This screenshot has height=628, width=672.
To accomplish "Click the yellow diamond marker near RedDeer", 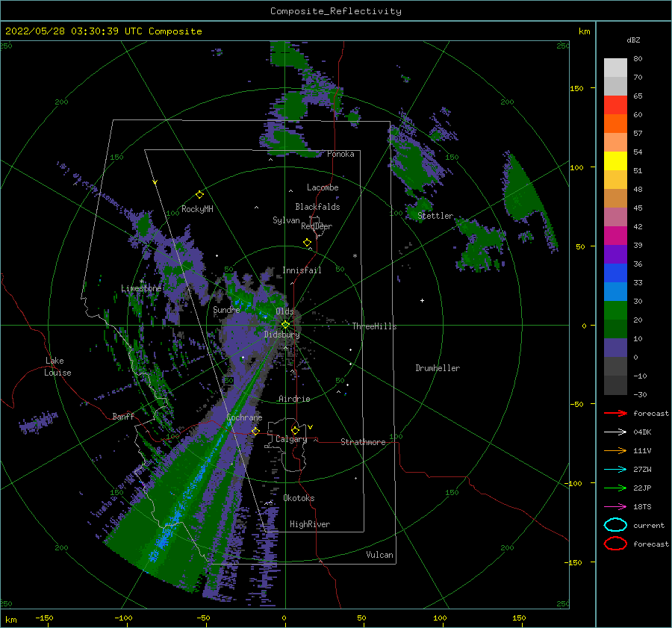I will (x=307, y=243).
